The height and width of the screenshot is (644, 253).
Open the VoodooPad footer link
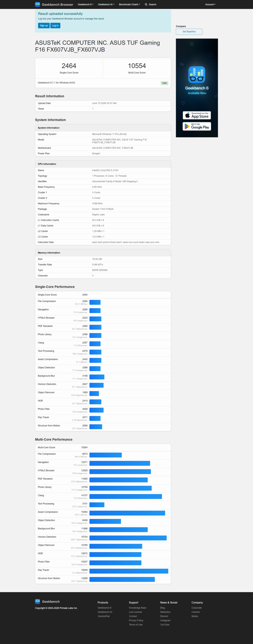coord(104,616)
